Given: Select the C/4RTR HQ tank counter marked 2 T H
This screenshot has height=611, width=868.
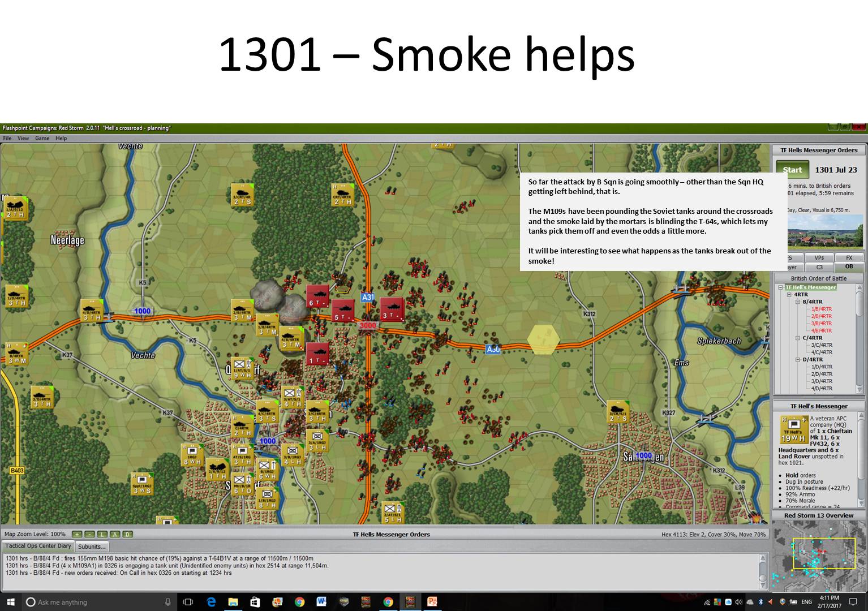Looking at the screenshot, I should coord(243,426).
